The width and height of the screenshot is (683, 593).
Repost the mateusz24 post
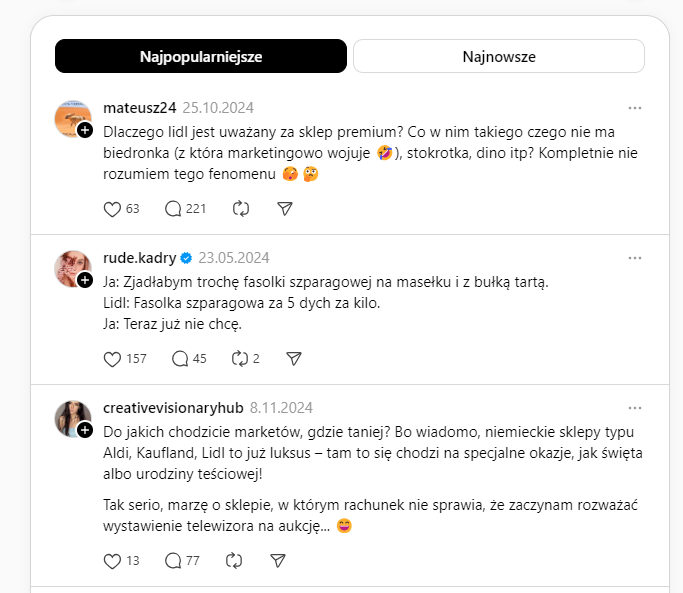[x=240, y=209]
